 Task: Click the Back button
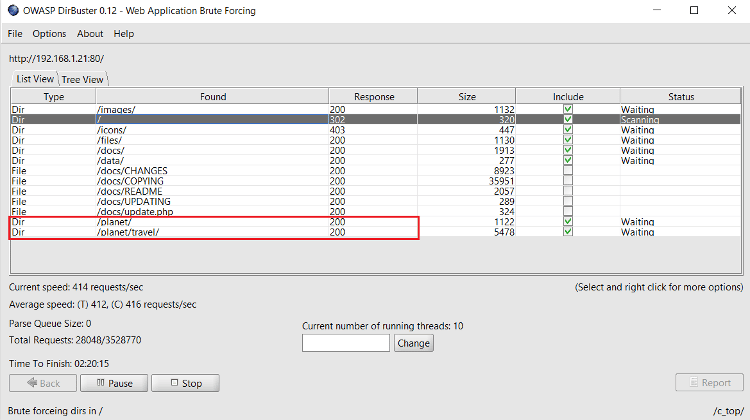tap(41, 383)
